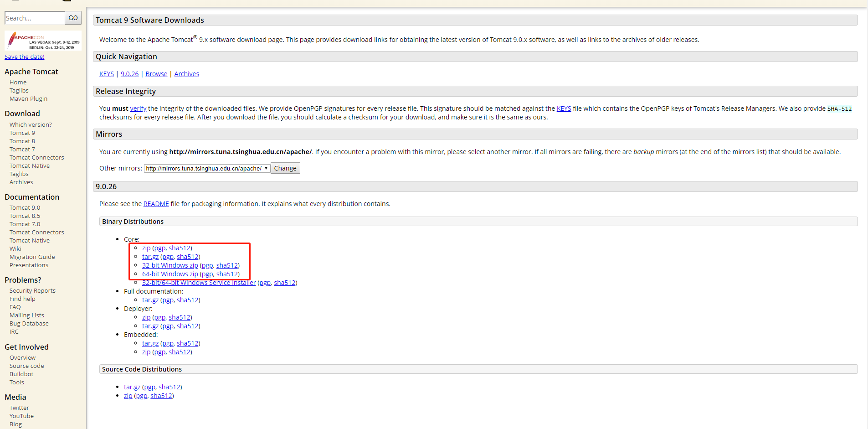The image size is (868, 429).
Task: Open Tomcat 7.0 documentation link
Action: coord(25,224)
